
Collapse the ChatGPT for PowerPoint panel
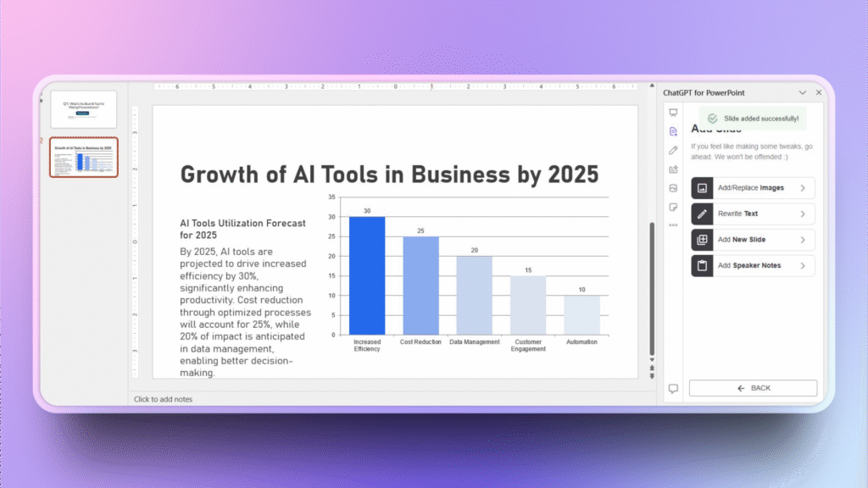point(802,92)
